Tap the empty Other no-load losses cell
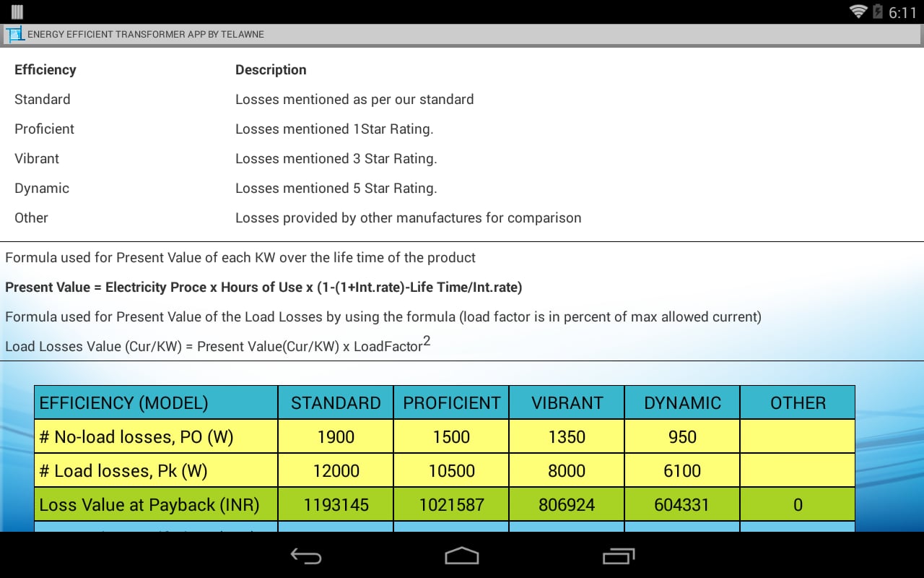The image size is (924, 578). pyautogui.click(x=798, y=436)
